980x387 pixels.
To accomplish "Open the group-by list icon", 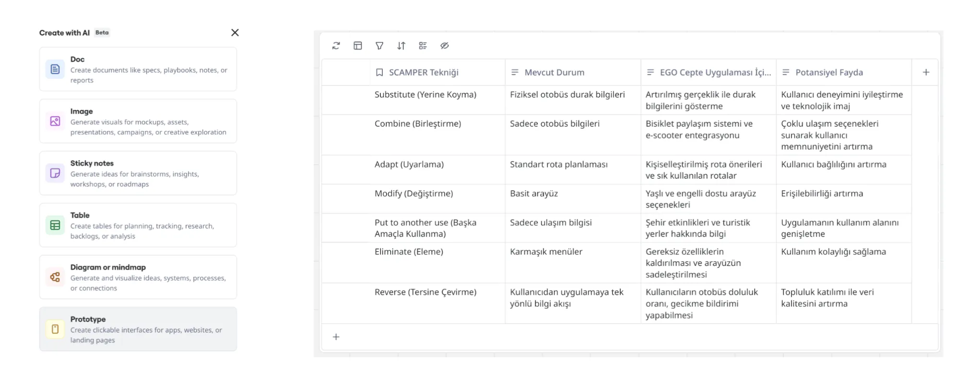I will point(423,46).
